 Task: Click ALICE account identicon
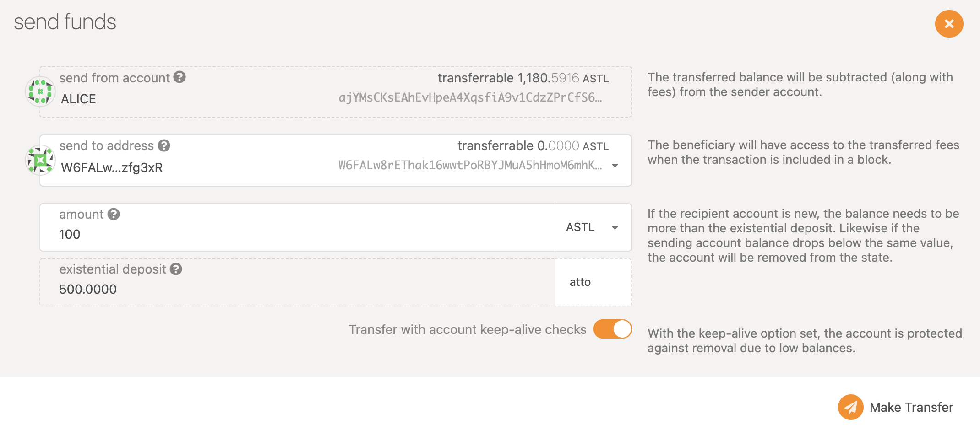click(x=40, y=91)
